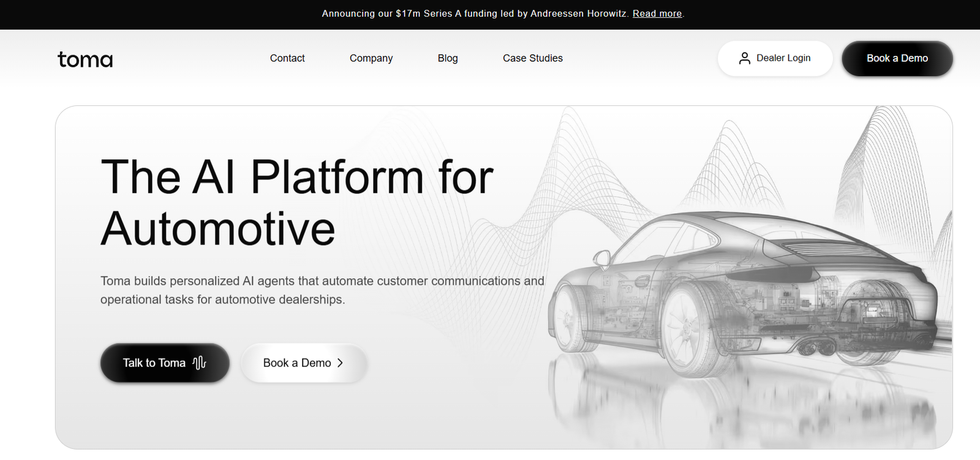Open the Contact page from navigation
Viewport: 980px width, 460px height.
(x=287, y=58)
